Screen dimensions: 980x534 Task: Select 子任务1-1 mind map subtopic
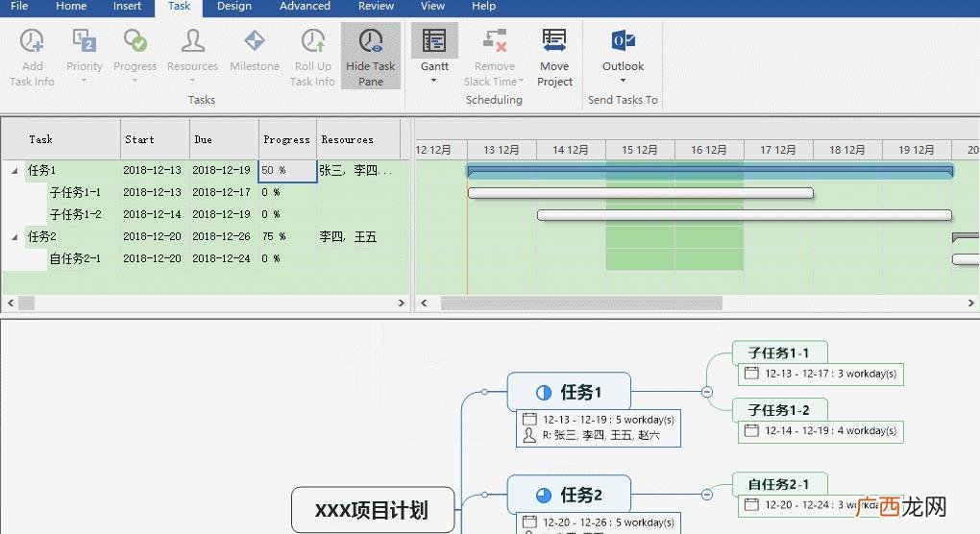pyautogui.click(x=779, y=352)
